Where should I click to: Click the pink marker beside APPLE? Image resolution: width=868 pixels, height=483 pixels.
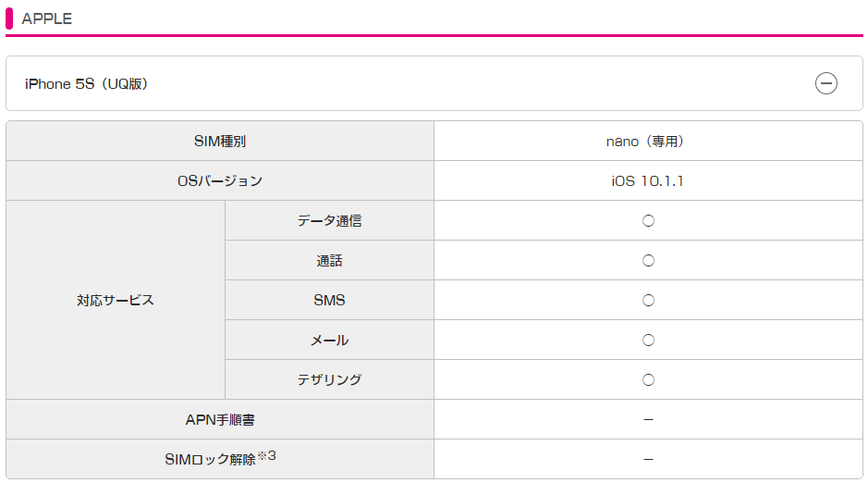click(9, 19)
